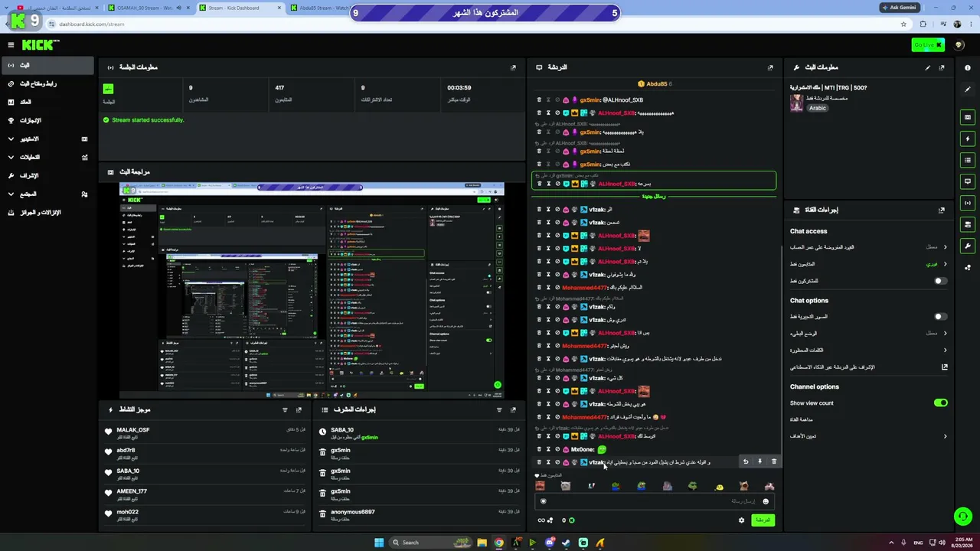Open the stream tab in the sidebar

pos(47,66)
